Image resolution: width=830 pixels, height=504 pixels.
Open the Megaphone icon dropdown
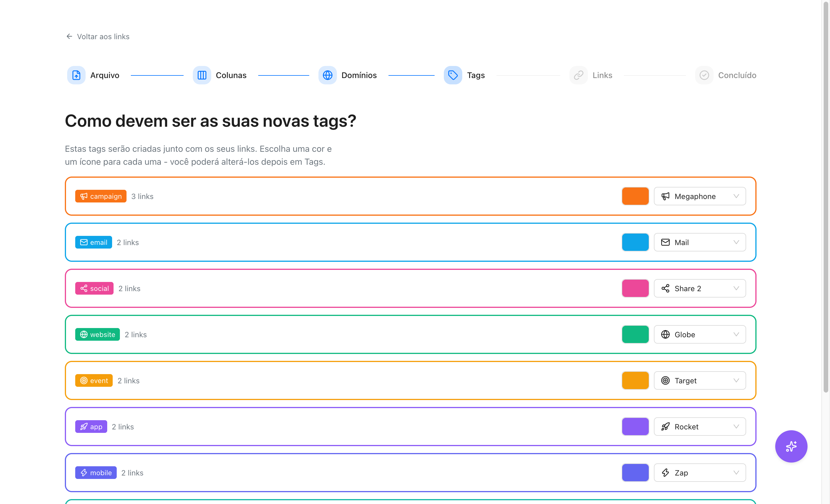point(700,196)
